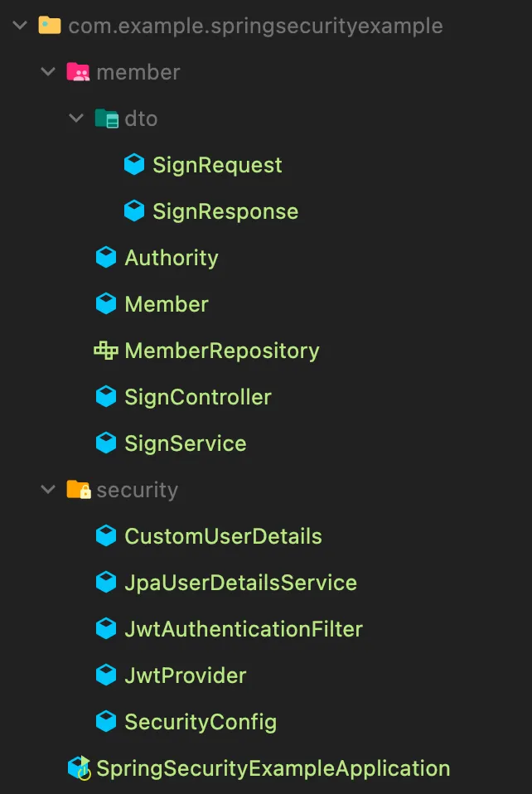This screenshot has height=794, width=532.
Task: Select SignController in the tree
Action: 197,397
